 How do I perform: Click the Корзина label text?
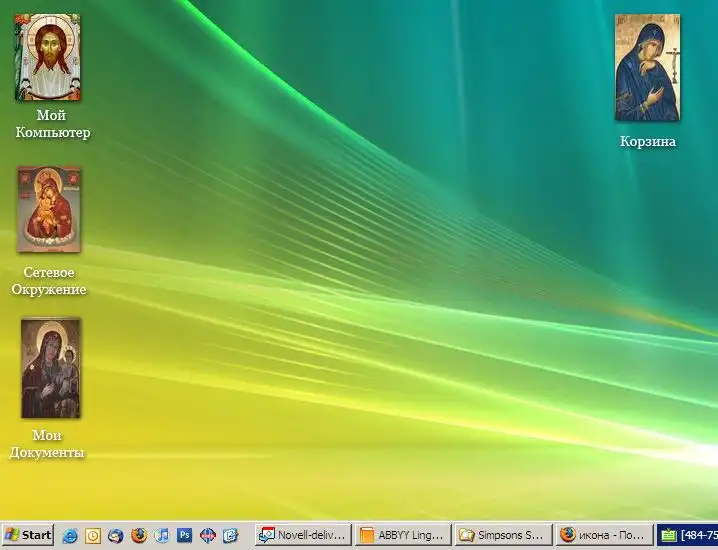[648, 142]
